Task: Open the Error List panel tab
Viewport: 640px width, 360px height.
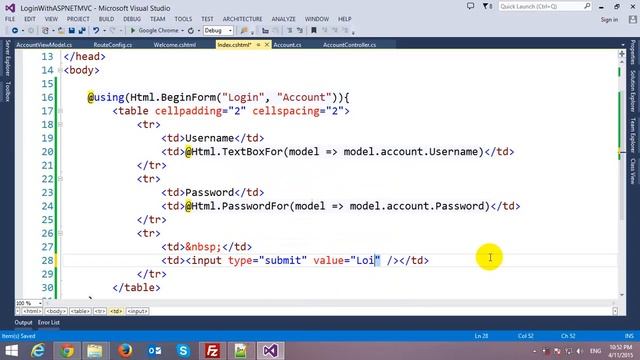Action: click(49, 322)
